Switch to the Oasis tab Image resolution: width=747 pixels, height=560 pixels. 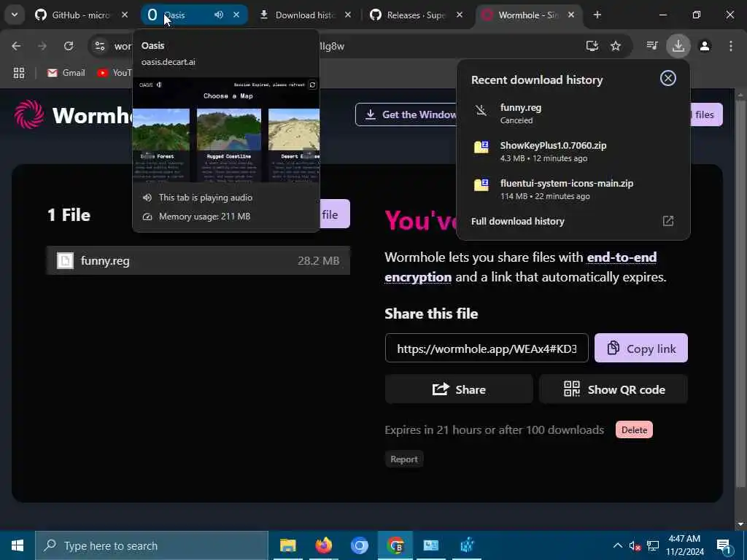point(194,15)
